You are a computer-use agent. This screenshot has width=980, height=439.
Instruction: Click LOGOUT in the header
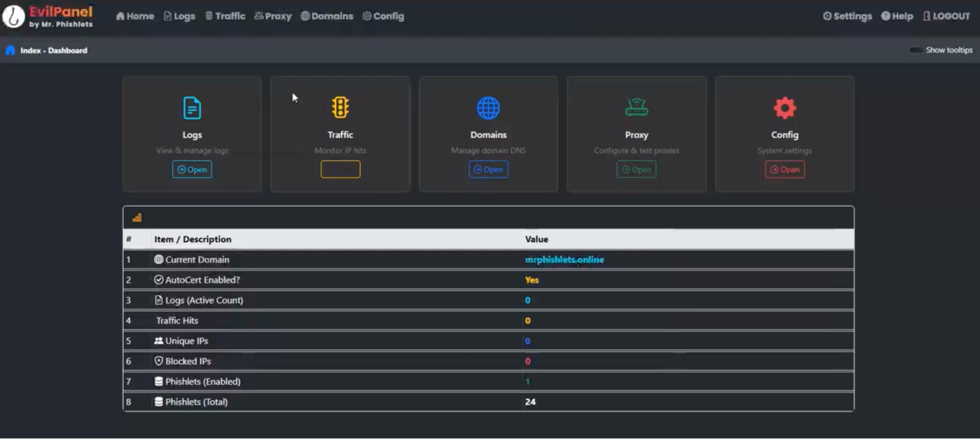pos(947,16)
